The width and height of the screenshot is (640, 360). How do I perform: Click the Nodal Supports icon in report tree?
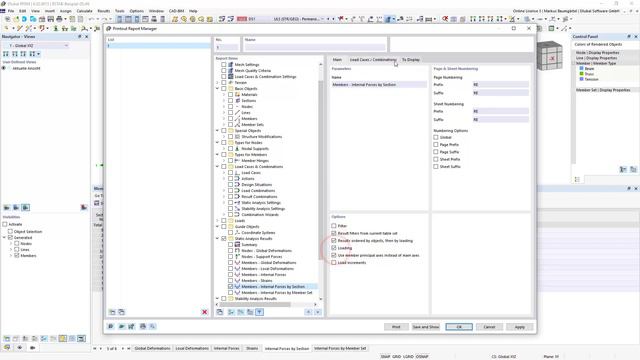237,149
